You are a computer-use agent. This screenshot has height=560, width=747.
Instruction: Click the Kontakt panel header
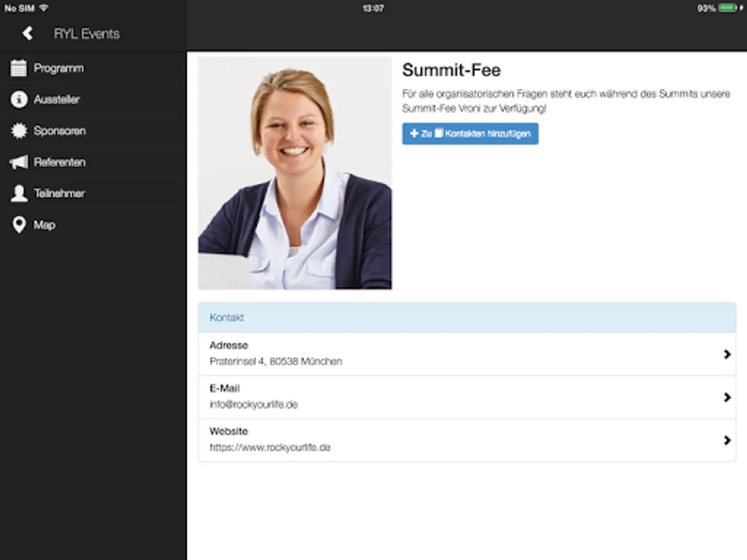coord(467,317)
